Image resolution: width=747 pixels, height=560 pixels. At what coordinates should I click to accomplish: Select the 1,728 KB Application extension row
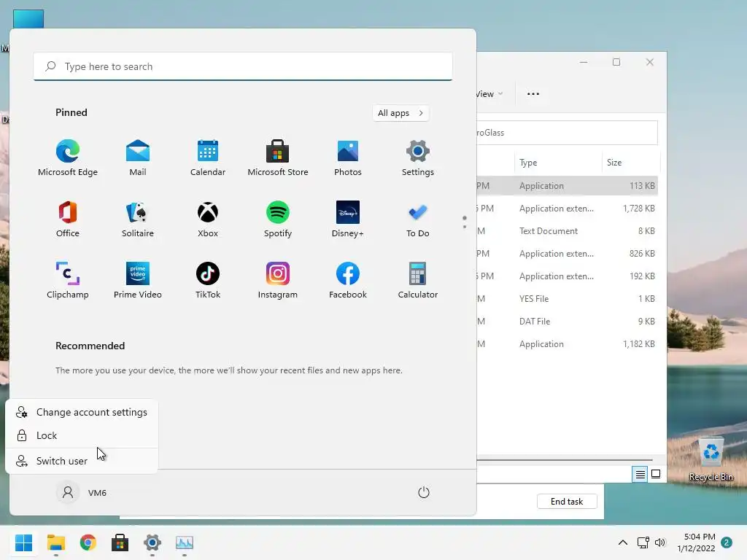[x=567, y=209]
